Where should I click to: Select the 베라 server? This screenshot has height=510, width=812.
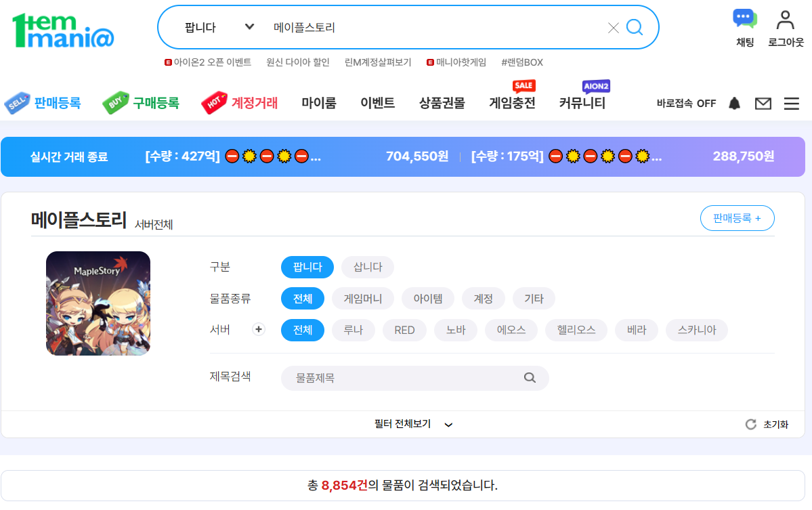coord(637,330)
